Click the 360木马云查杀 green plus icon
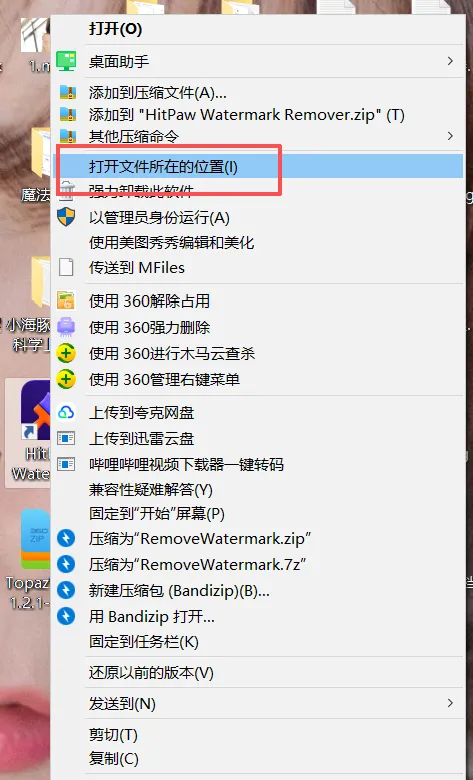 pyautogui.click(x=66, y=353)
